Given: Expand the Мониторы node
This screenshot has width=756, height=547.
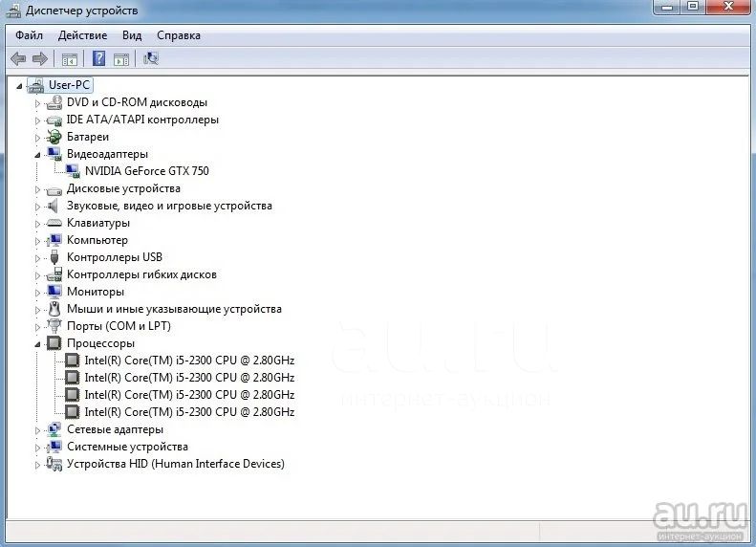Looking at the screenshot, I should point(37,293).
